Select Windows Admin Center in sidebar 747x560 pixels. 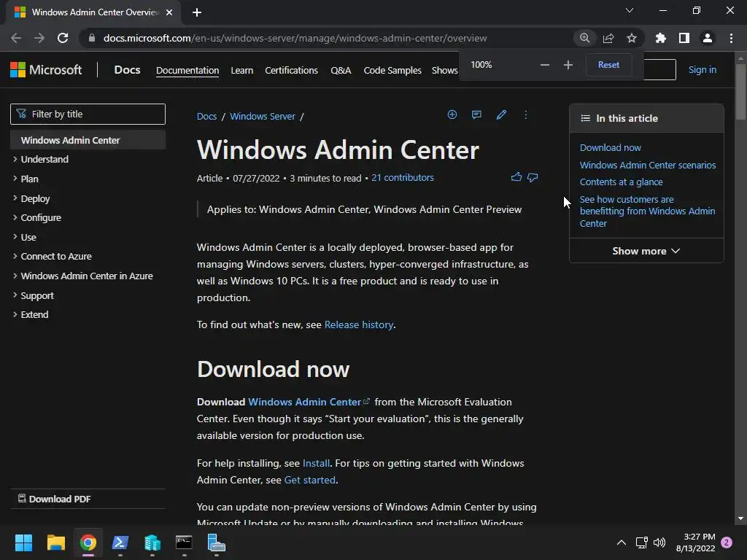click(88, 140)
